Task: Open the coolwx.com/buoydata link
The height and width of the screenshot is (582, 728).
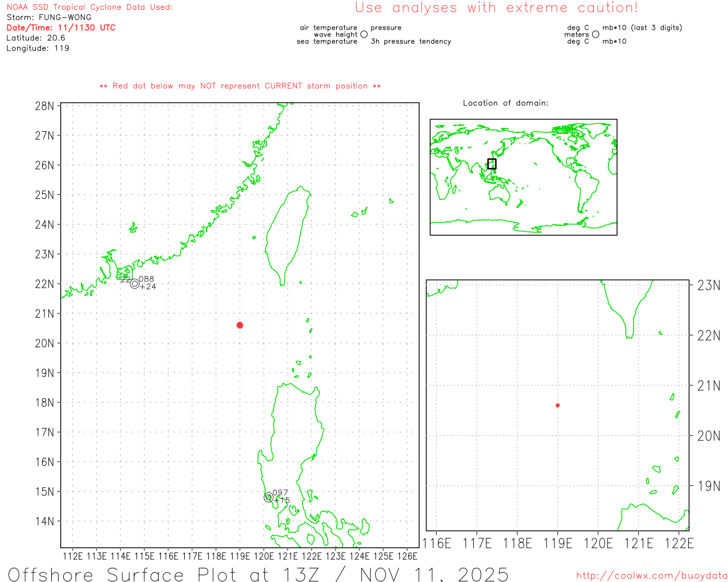Action: point(651,576)
